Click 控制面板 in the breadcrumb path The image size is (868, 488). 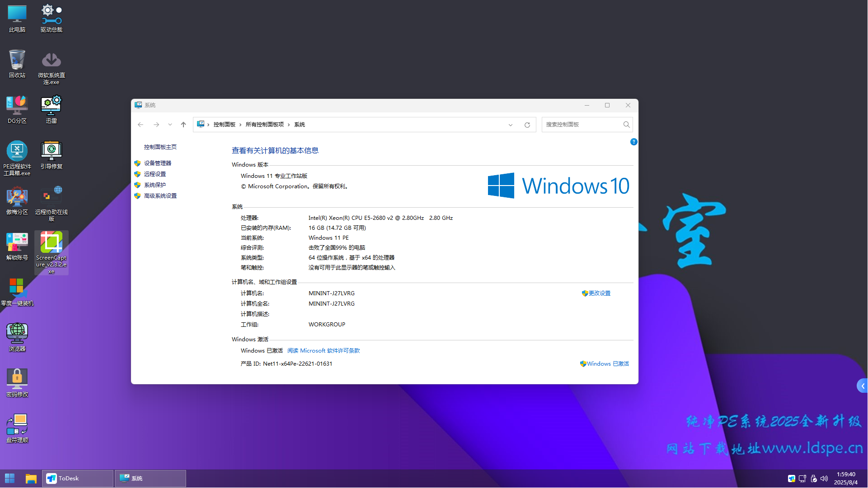224,125
